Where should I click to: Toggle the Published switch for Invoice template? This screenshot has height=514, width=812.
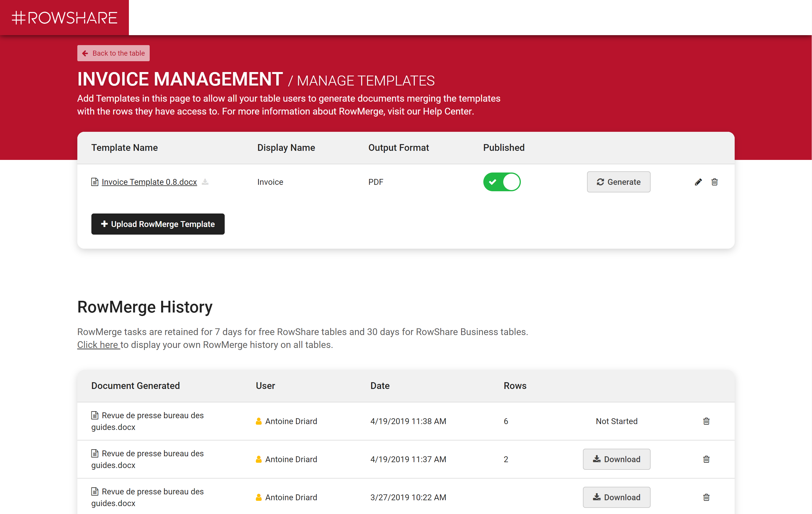(502, 182)
